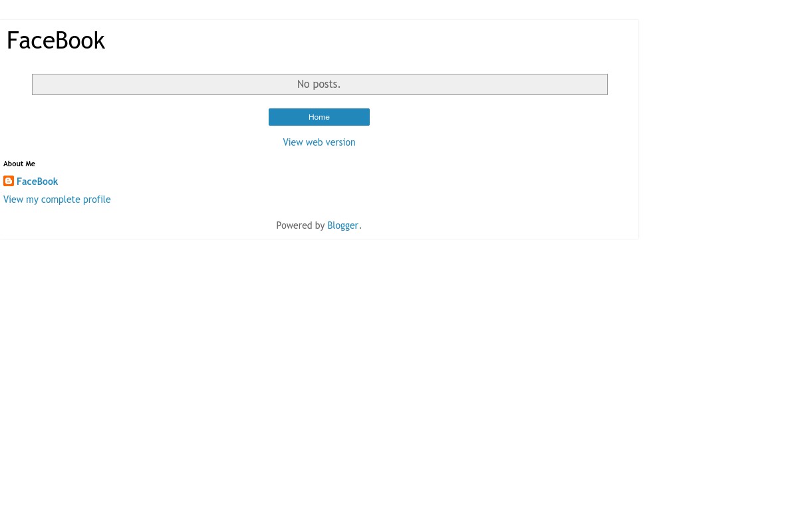Open View my complete profile link
Viewport: 798px width, 532px height.
click(x=57, y=199)
